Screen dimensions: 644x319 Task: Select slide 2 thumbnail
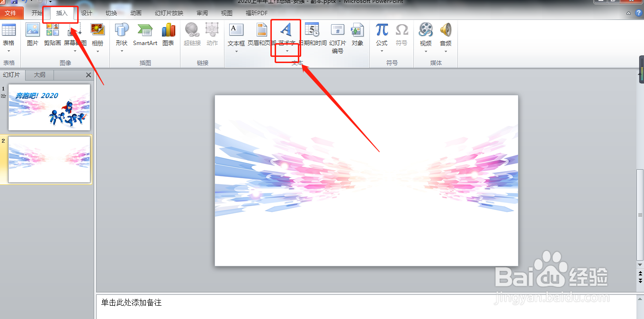tap(49, 159)
